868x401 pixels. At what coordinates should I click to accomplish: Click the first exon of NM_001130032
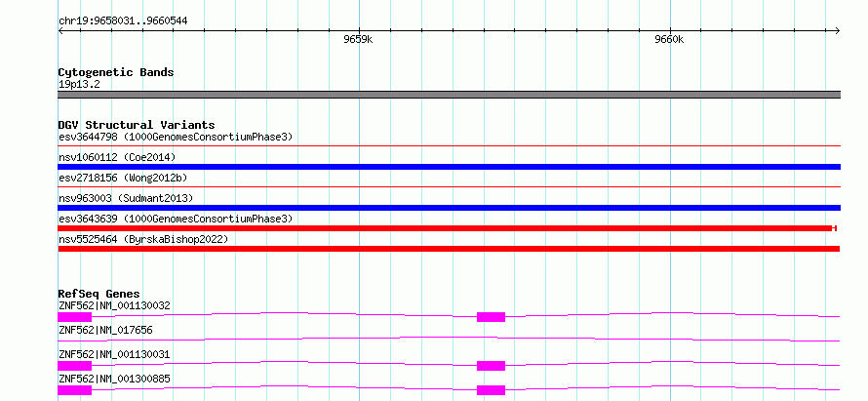pos(75,317)
